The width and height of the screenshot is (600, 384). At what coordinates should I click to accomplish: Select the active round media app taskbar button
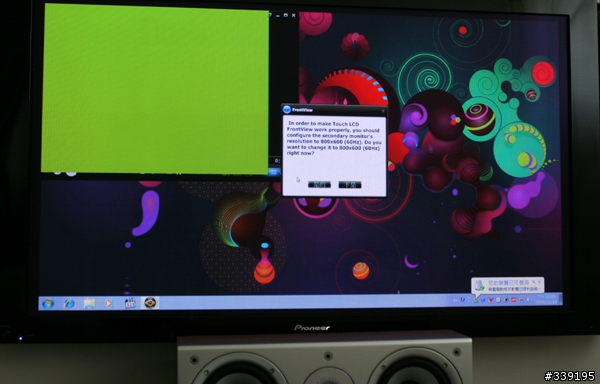(150, 303)
